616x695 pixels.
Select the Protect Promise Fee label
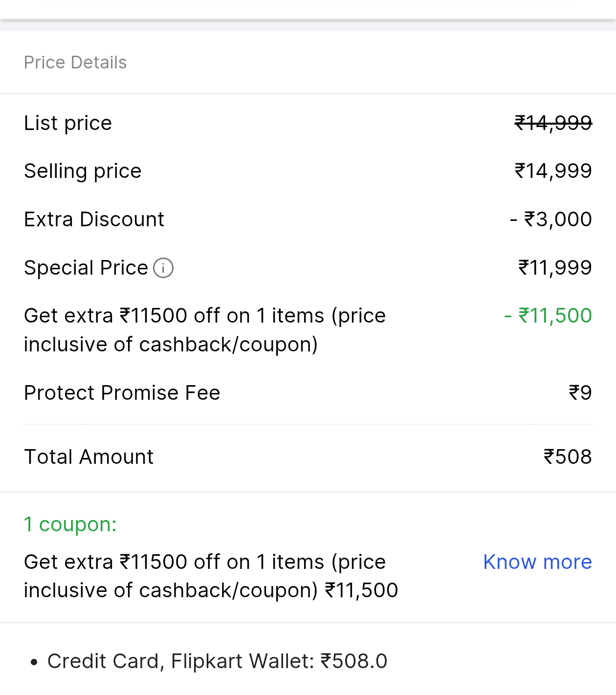click(122, 393)
